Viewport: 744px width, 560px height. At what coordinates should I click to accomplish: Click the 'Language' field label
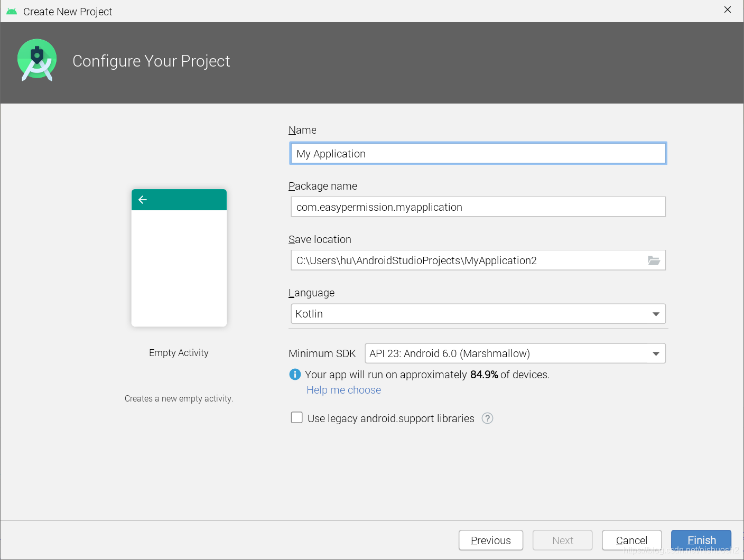312,293
